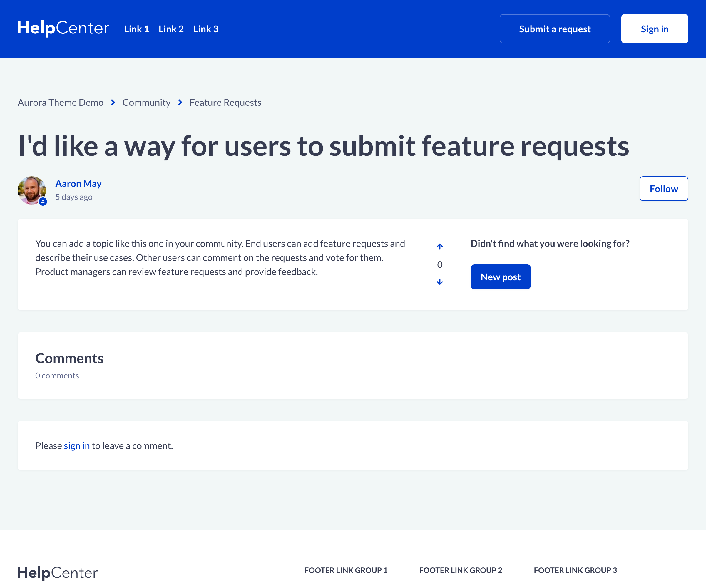Click the chevron after the Community breadcrumb
This screenshot has width=706, height=588.
(180, 102)
